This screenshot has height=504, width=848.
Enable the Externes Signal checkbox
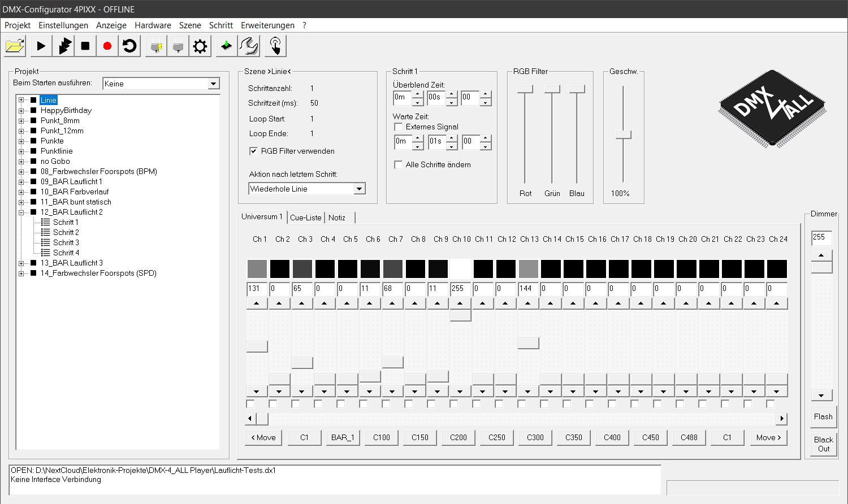coord(399,127)
